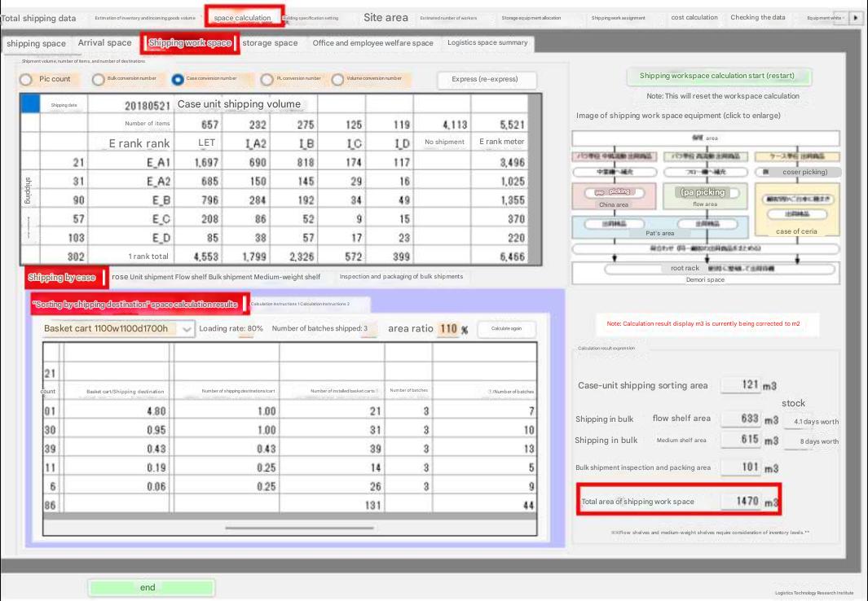Go to Office and employee welfare space tab
This screenshot has height=601, width=868.
point(372,43)
